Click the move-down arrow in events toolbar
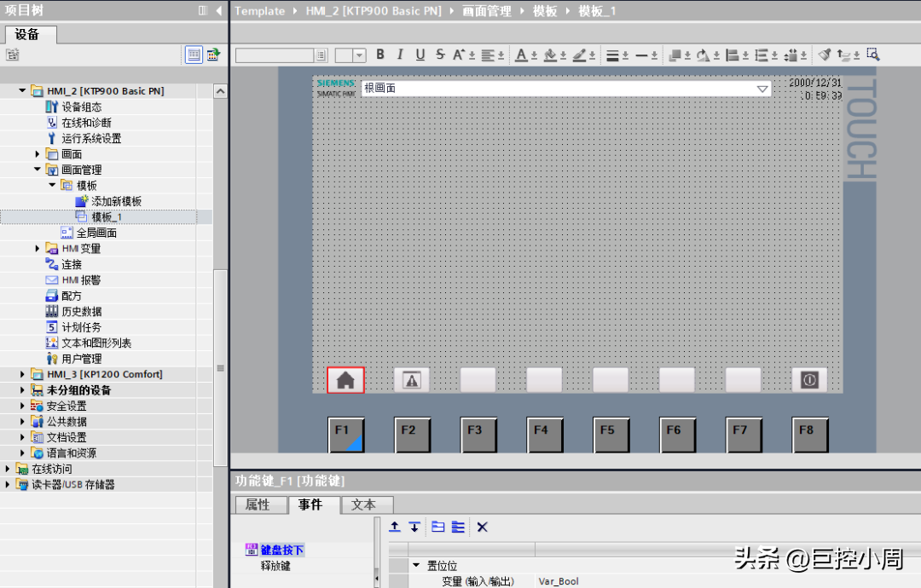This screenshot has width=921, height=588. [x=414, y=527]
